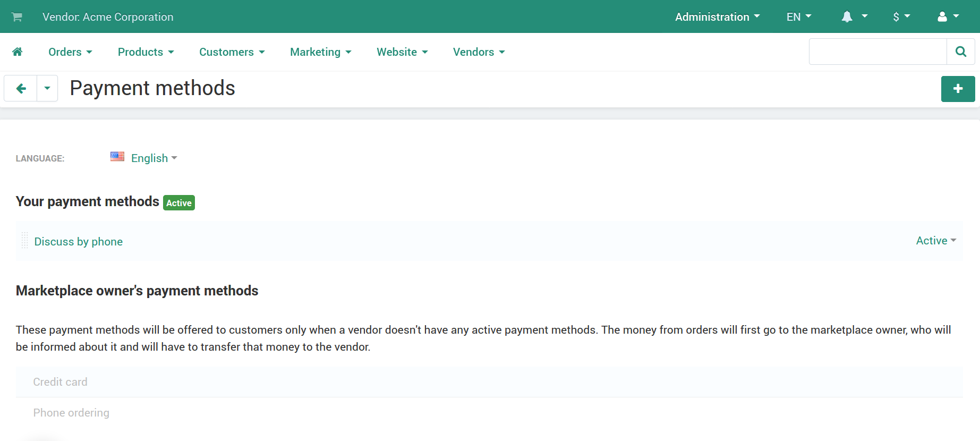
Task: Add a new payment method with plus button
Action: pyautogui.click(x=958, y=89)
